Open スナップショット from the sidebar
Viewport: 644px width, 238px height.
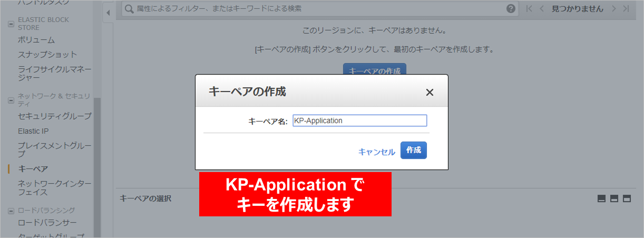click(x=47, y=54)
